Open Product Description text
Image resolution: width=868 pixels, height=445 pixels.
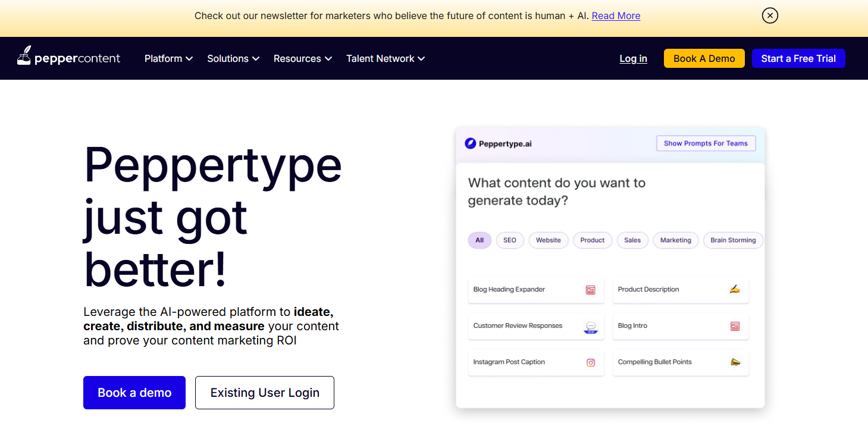click(x=648, y=289)
